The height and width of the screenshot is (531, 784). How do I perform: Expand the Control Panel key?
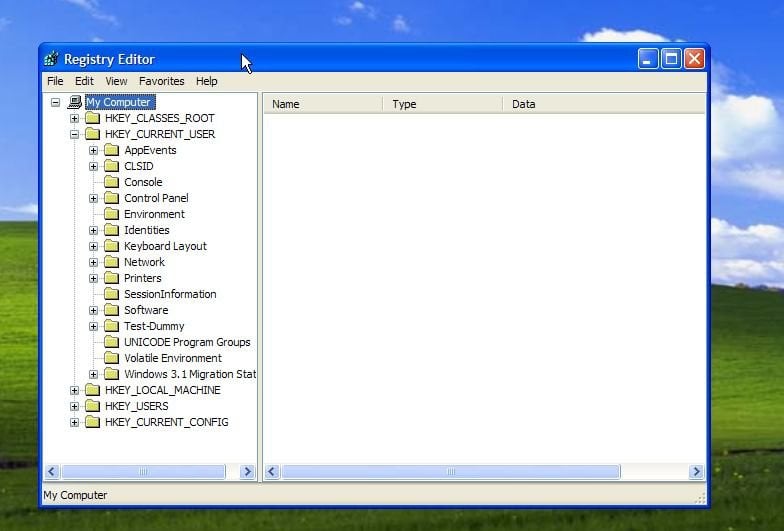tap(94, 198)
